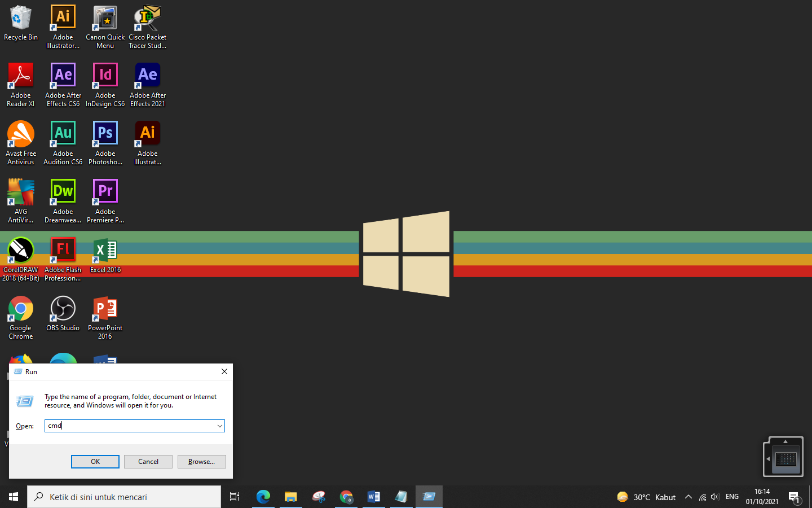Select Adobe Flash Professional icon
The height and width of the screenshot is (508, 812).
(63, 260)
